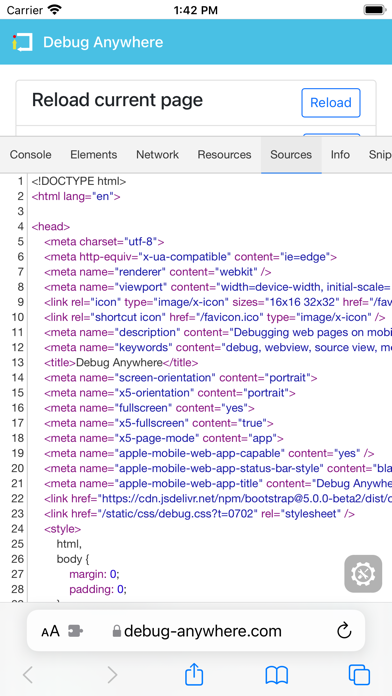
Task: Tap the shortcut icon link line
Action: click(x=214, y=317)
